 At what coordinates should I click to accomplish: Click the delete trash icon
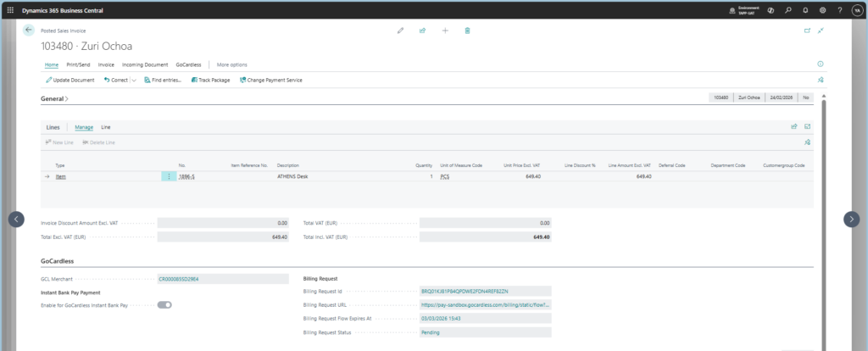coord(467,31)
